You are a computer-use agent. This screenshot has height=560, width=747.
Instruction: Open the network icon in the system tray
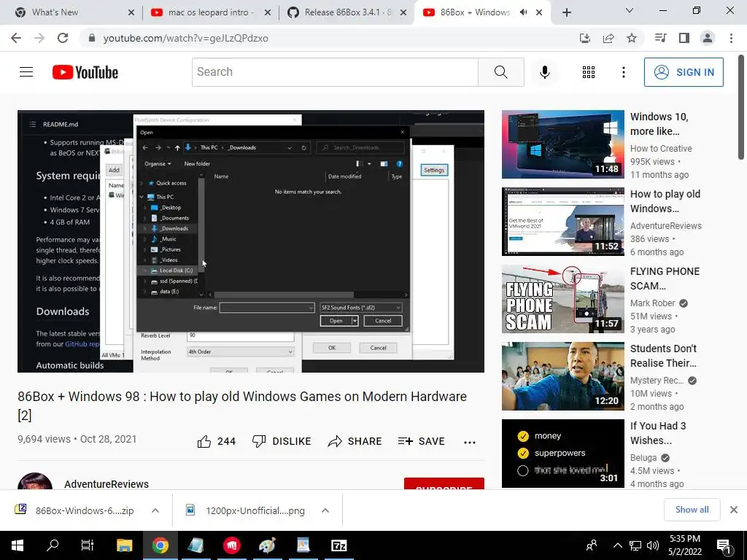pyautogui.click(x=635, y=545)
